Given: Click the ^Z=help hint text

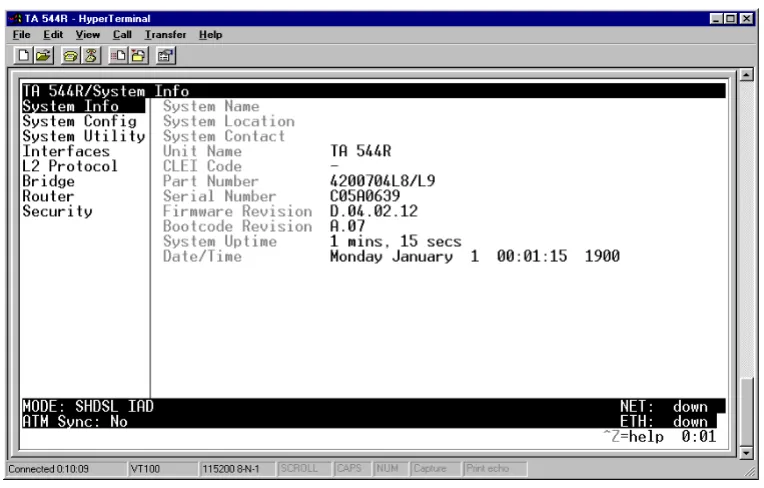Looking at the screenshot, I should [633, 436].
